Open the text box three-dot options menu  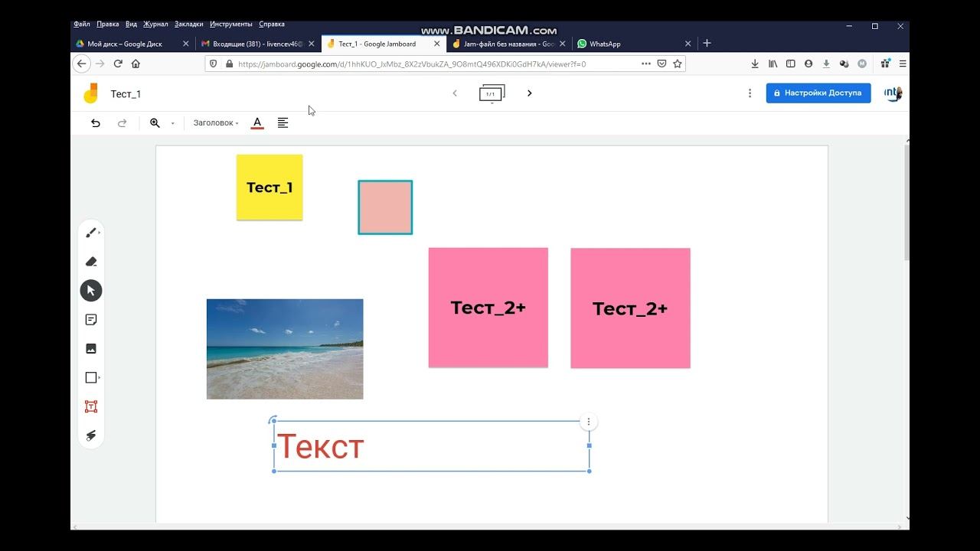(588, 422)
